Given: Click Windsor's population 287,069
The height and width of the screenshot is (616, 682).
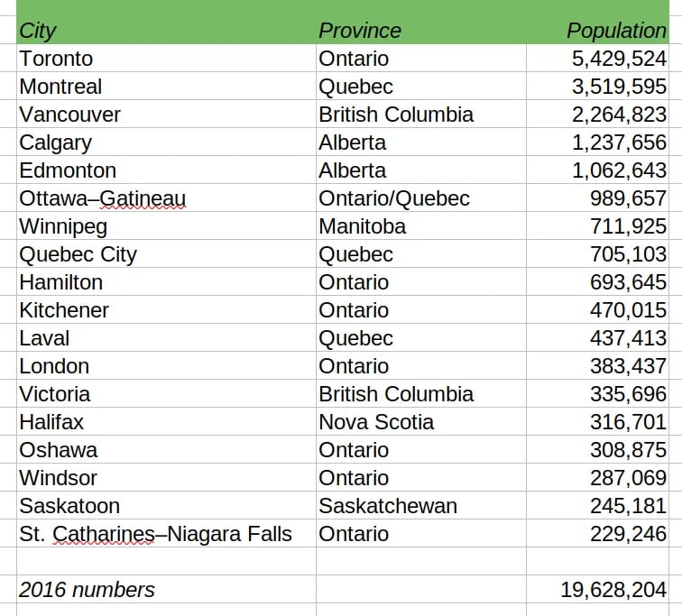Looking at the screenshot, I should (x=597, y=478).
